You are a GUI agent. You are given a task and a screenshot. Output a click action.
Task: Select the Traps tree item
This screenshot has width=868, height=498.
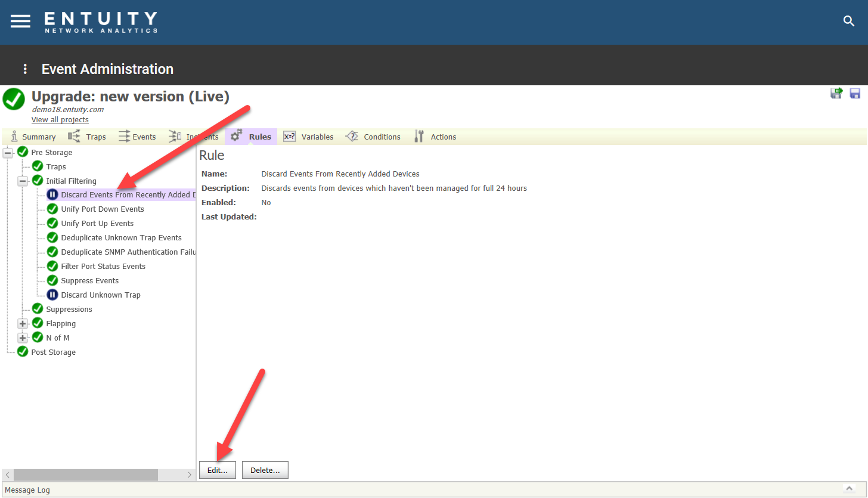click(56, 166)
